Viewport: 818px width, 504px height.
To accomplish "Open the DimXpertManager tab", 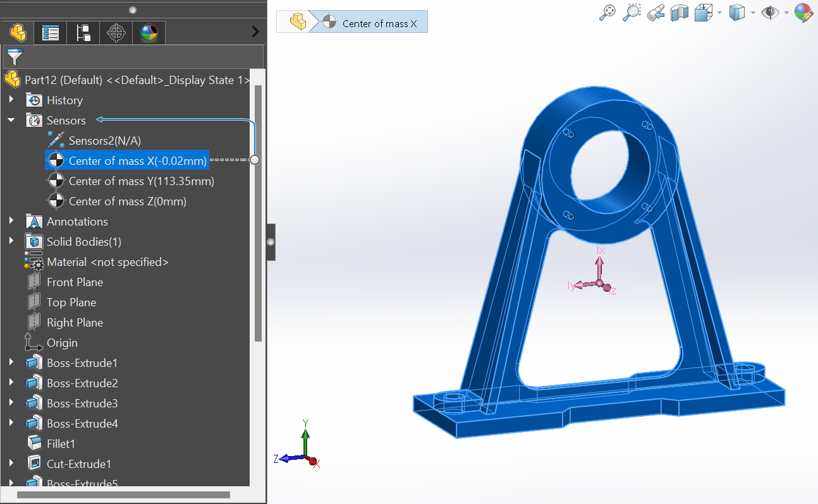I will coord(116,33).
